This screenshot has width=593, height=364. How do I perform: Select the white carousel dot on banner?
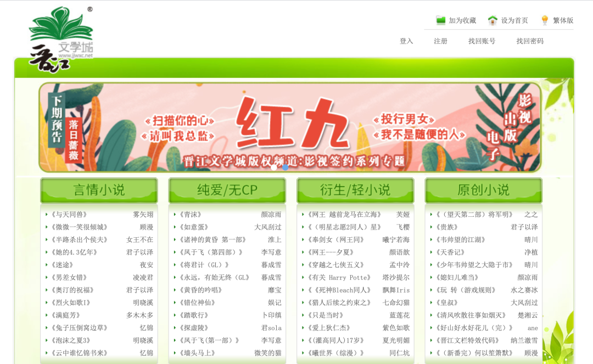point(274,167)
